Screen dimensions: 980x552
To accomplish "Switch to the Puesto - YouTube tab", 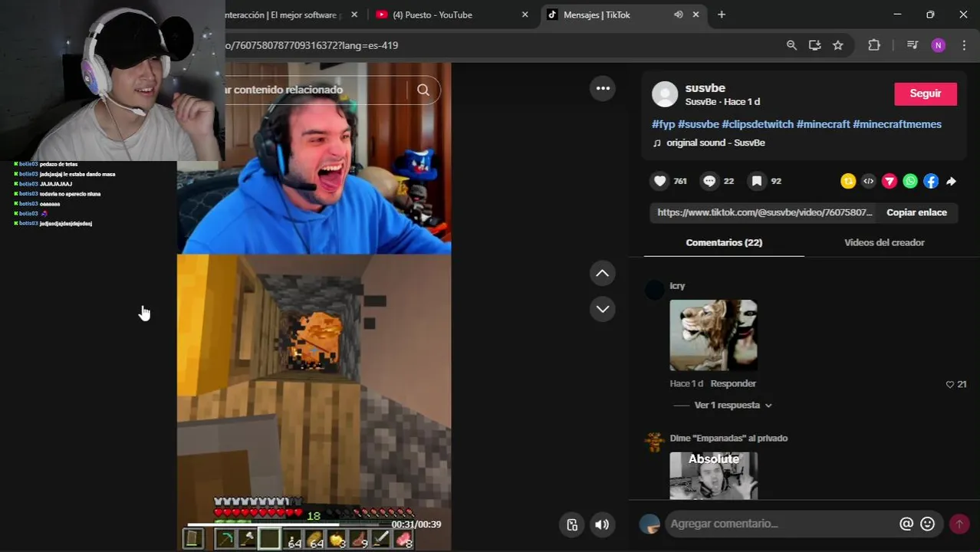I will tap(452, 15).
